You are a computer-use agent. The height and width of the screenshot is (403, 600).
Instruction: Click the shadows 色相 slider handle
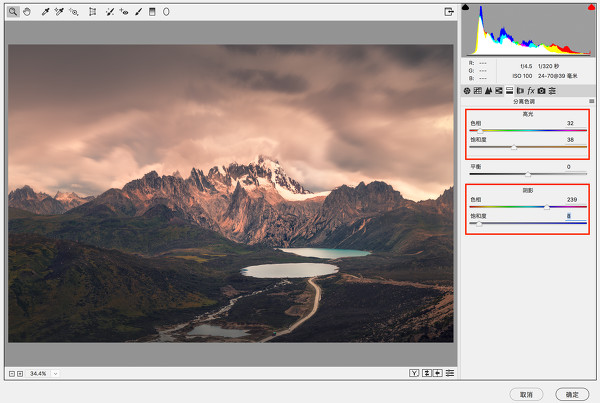547,207
